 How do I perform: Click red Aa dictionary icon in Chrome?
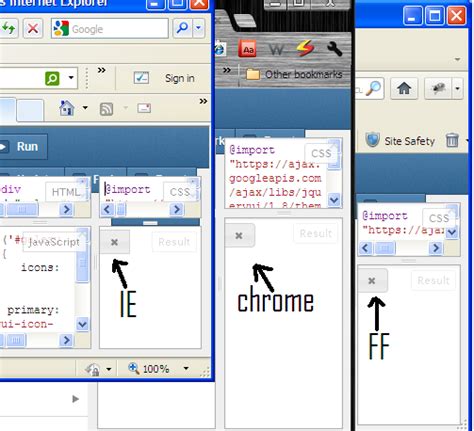coord(247,49)
